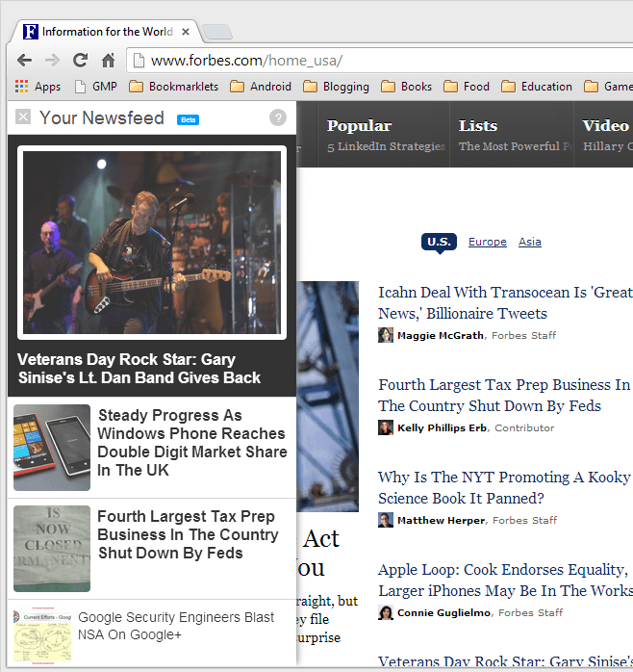Click the page icon in the address bar
Viewport: 633px width, 672px height.
(139, 61)
